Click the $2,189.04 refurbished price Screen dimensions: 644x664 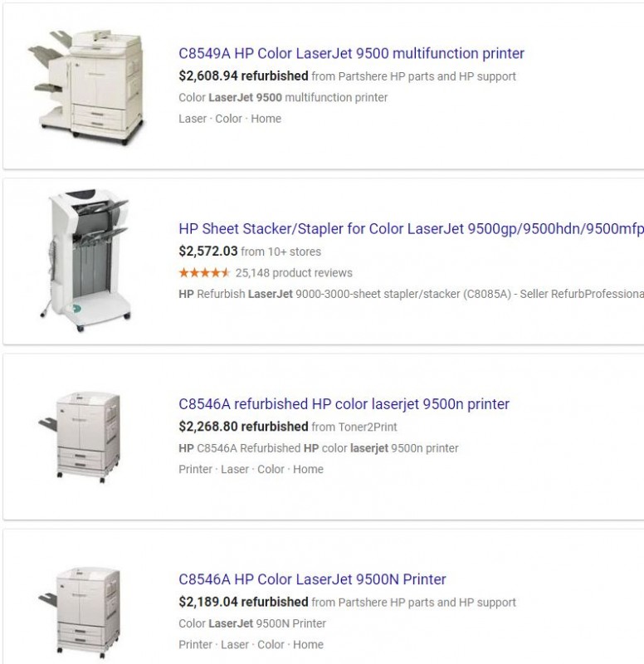[243, 602]
